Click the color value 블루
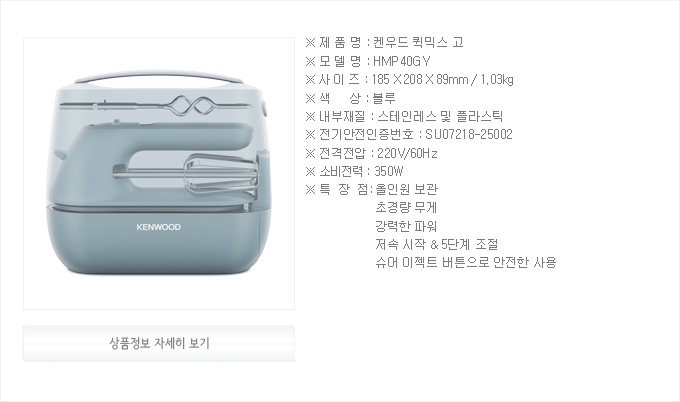 pyautogui.click(x=384, y=98)
